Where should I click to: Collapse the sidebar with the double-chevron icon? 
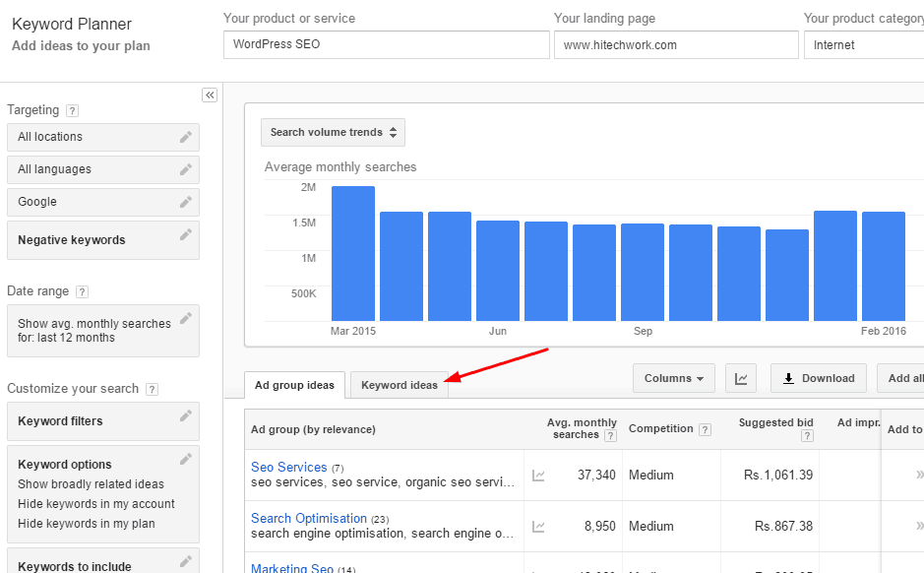[210, 95]
